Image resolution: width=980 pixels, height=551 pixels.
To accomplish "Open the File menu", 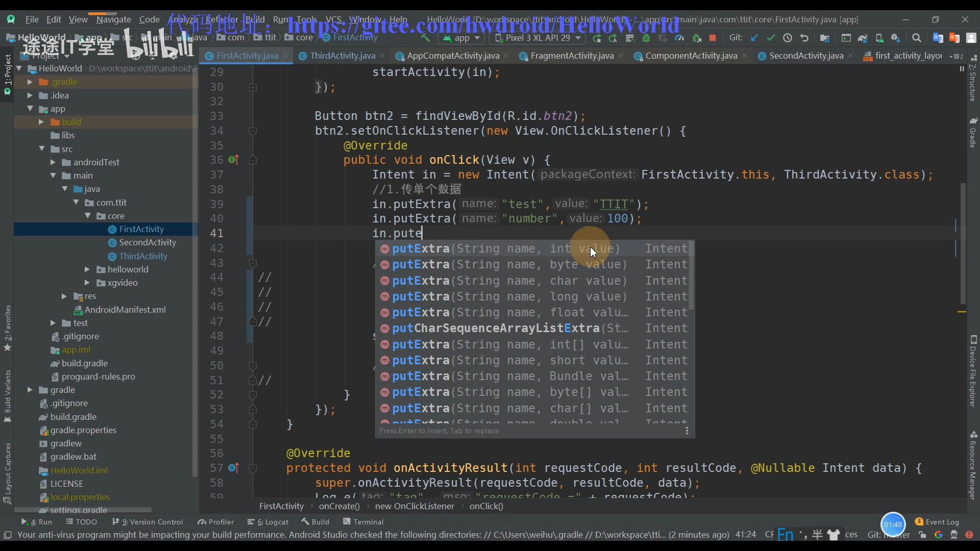I will (32, 19).
